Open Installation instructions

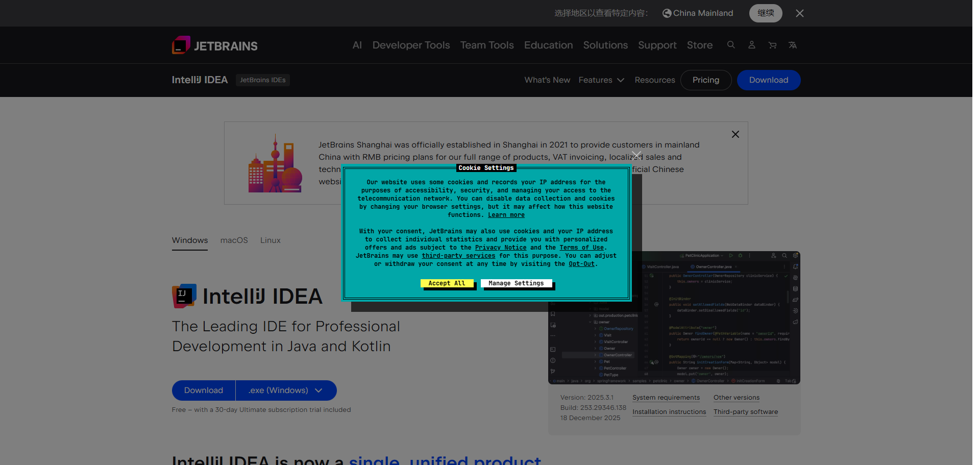(x=669, y=412)
